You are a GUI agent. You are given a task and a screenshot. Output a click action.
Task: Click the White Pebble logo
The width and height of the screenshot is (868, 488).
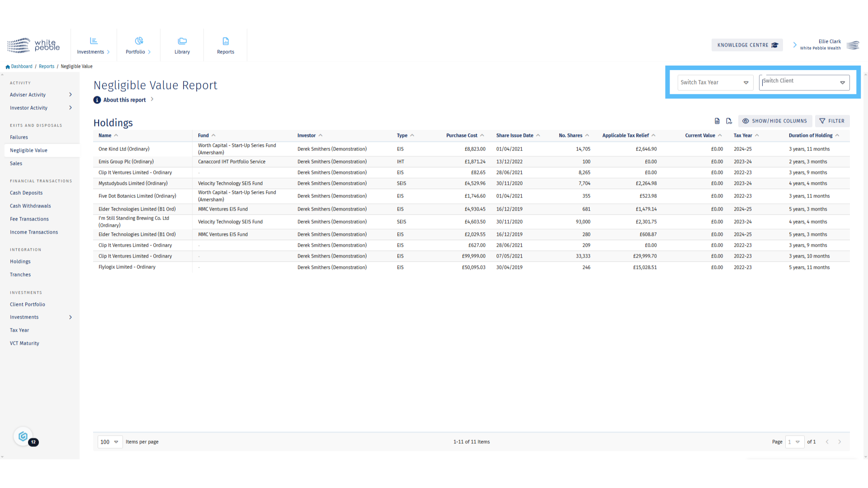(34, 45)
